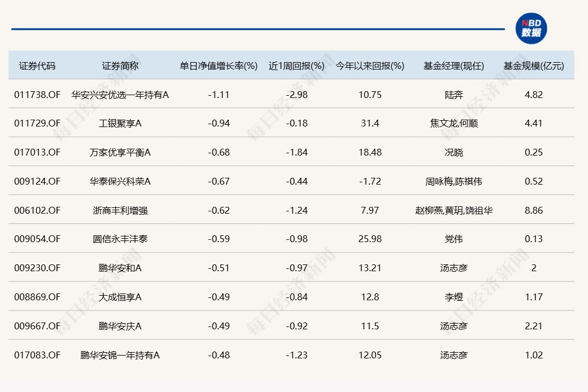This screenshot has height=392, width=588.
Task: Select fund manager 党伟
Action: 454,239
